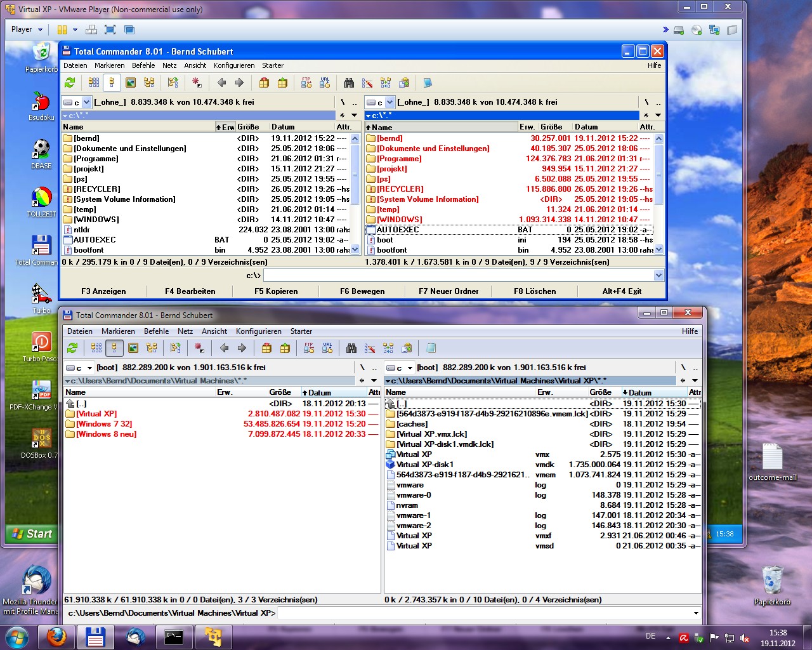Viewport: 812px width, 650px height.
Task: Click F6 Bewegen button
Action: (x=362, y=291)
